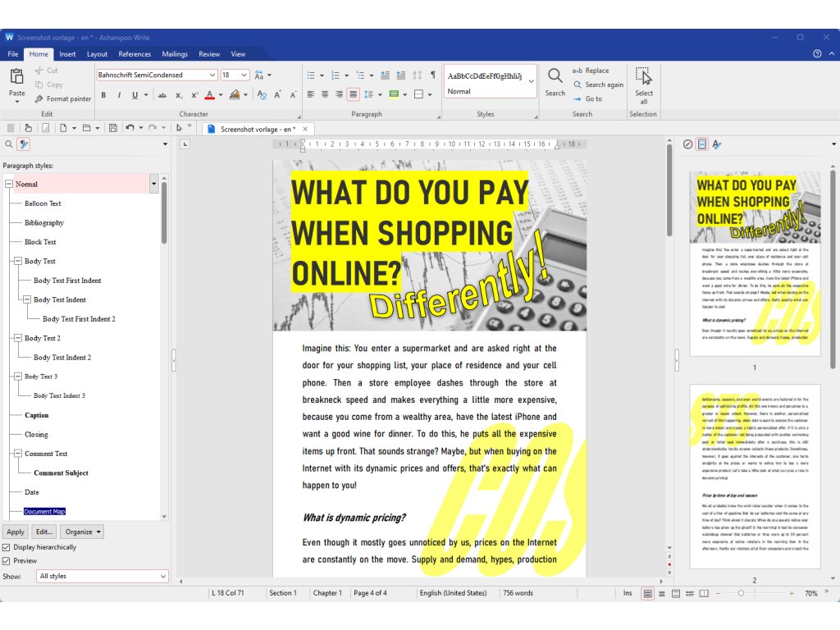Collapse the Body Text tree node
This screenshot has width=840, height=630.
pos(18,261)
